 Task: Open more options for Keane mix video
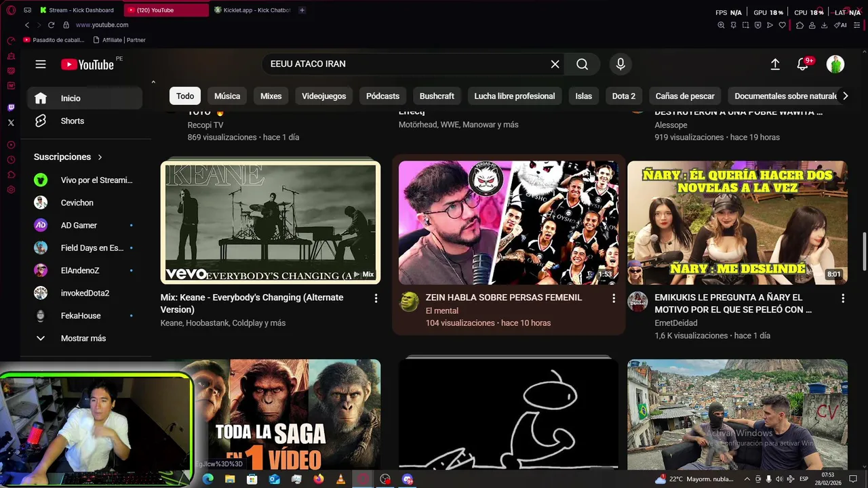click(376, 298)
